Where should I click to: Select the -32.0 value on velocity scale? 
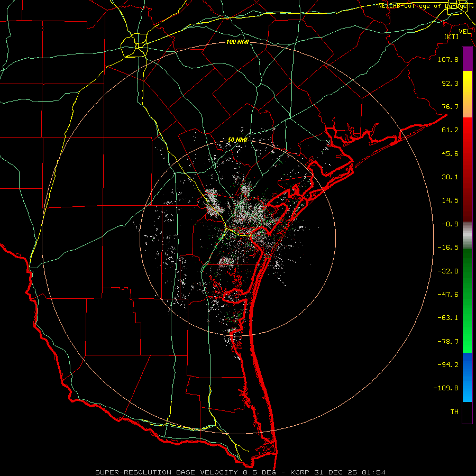pos(448,271)
